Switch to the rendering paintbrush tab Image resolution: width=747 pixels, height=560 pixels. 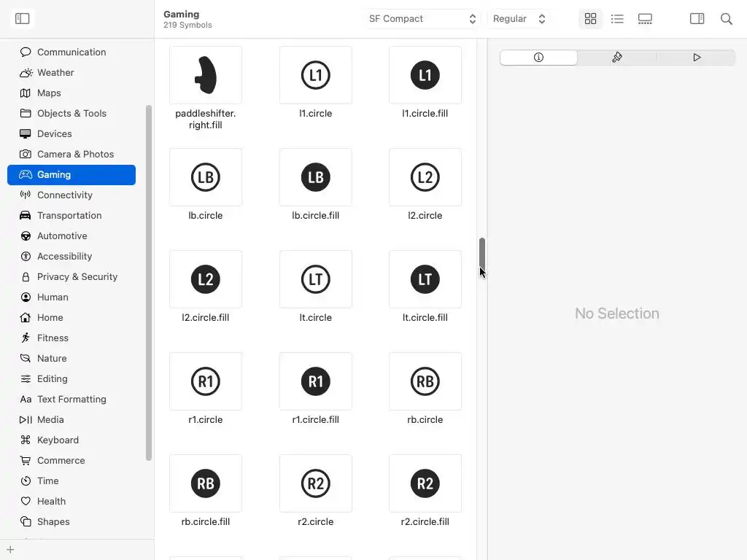point(617,57)
